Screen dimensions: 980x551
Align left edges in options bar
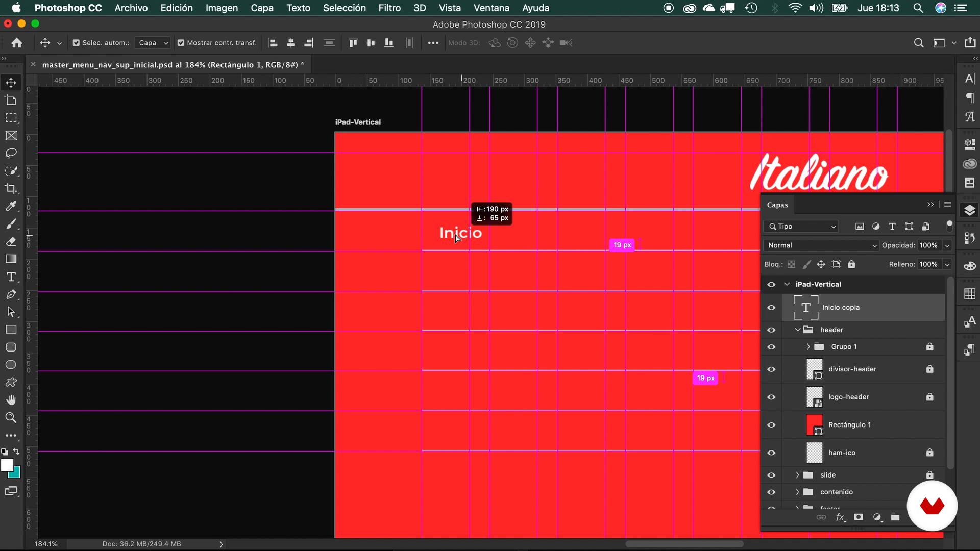click(x=273, y=43)
